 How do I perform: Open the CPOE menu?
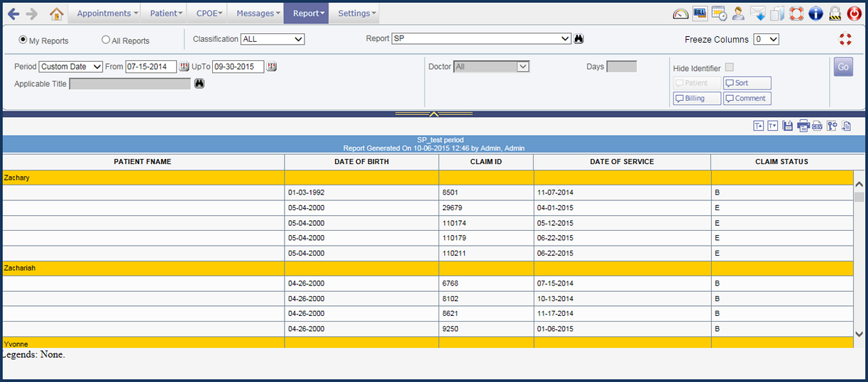pyautogui.click(x=209, y=13)
